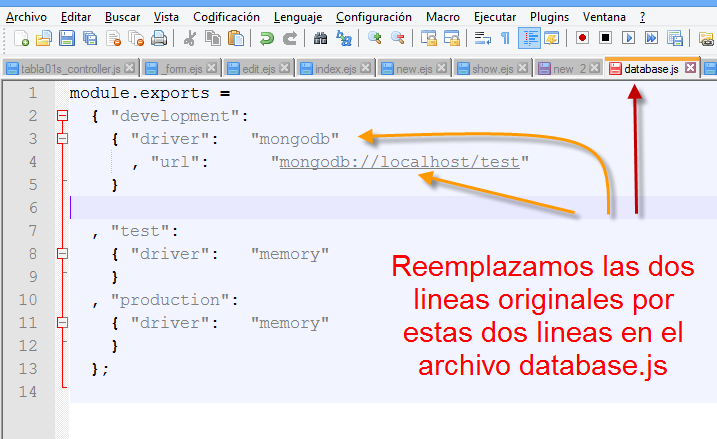Viewport: 717px width, 439px height.
Task: Close the current document via toolbar icon
Action: pyautogui.click(x=113, y=38)
